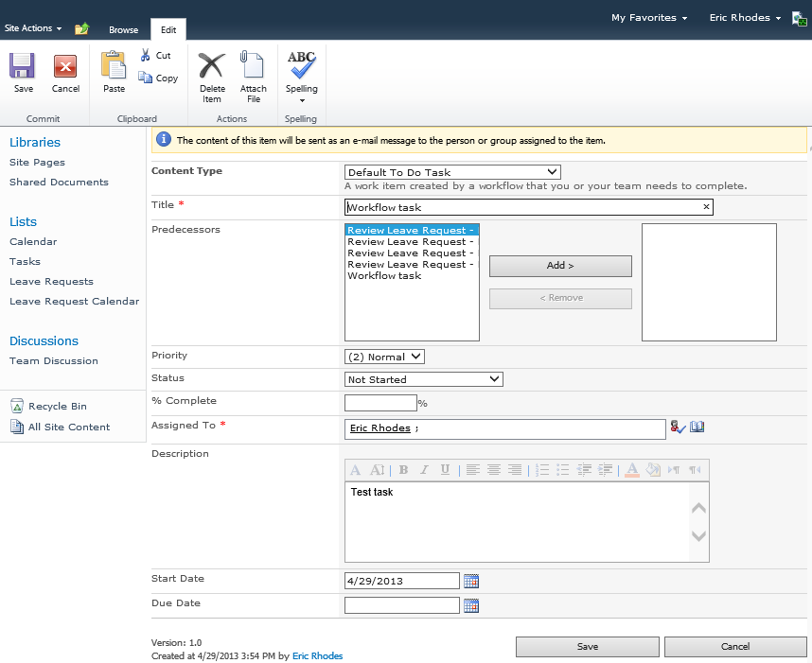The height and width of the screenshot is (663, 812).
Task: Open the Leave Request Calendar link
Action: coord(74,302)
